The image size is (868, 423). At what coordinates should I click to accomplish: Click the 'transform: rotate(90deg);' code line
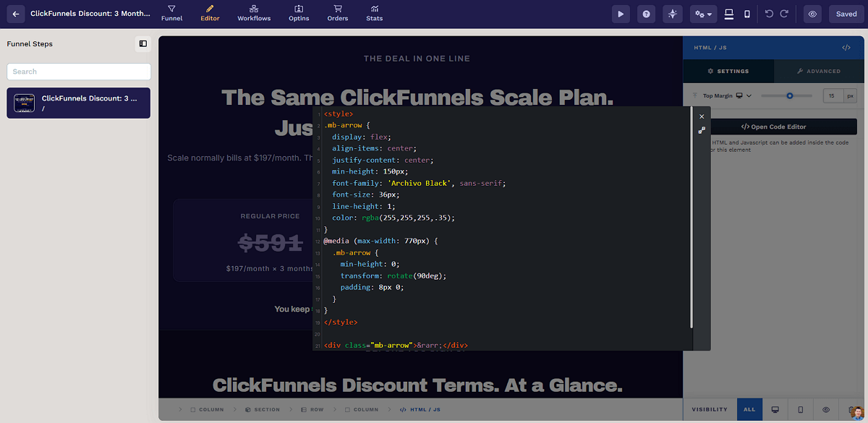click(393, 275)
